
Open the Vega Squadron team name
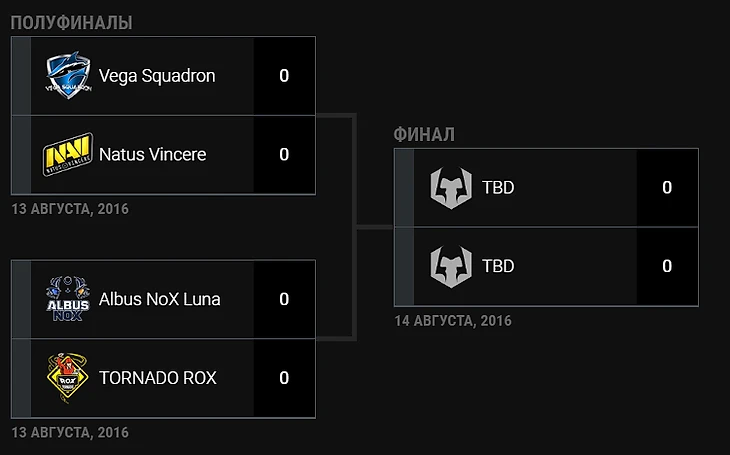click(x=157, y=76)
